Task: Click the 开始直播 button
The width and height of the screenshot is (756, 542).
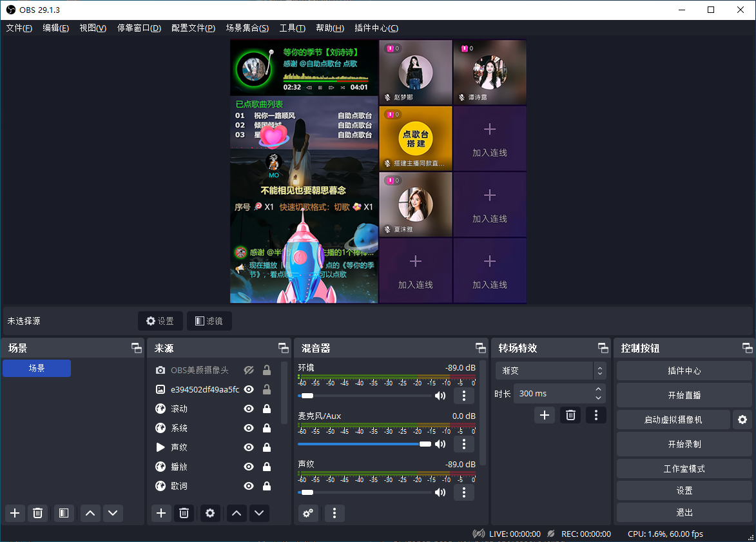Action: (684, 394)
